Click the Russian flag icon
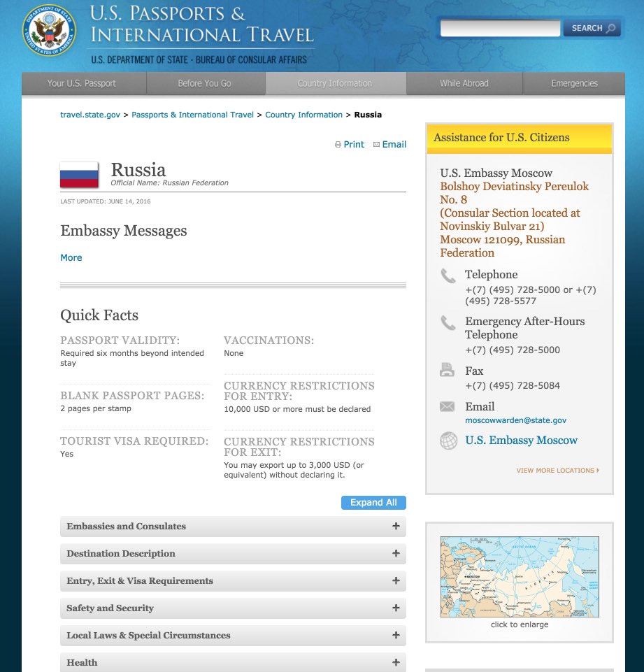This screenshot has width=644, height=672. 79,176
